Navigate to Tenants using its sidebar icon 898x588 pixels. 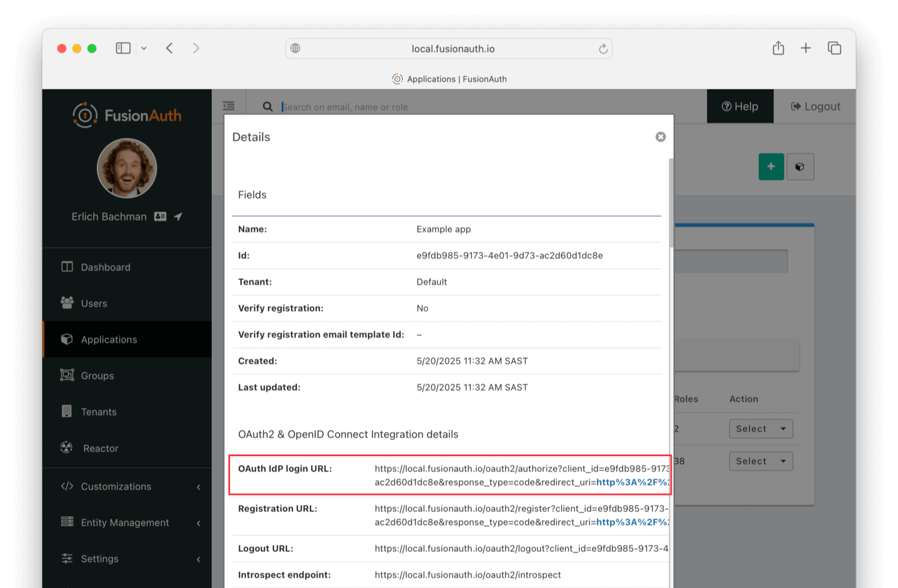[x=67, y=411]
